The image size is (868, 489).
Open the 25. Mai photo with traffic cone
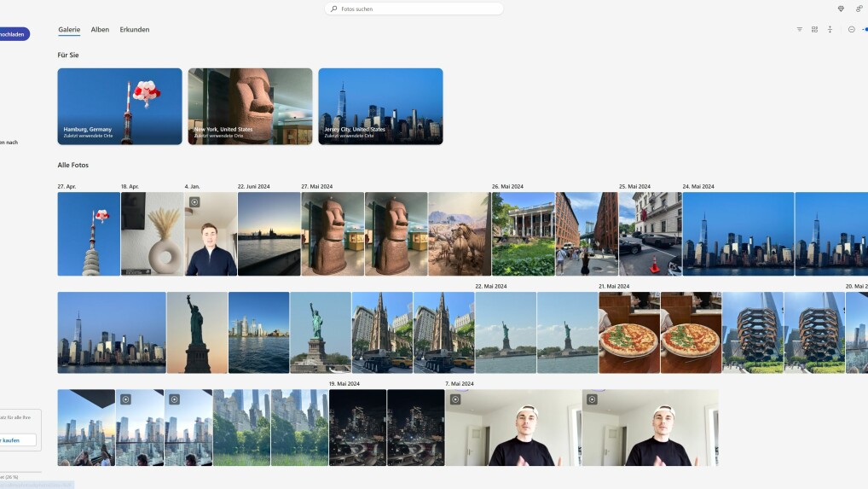(x=651, y=234)
